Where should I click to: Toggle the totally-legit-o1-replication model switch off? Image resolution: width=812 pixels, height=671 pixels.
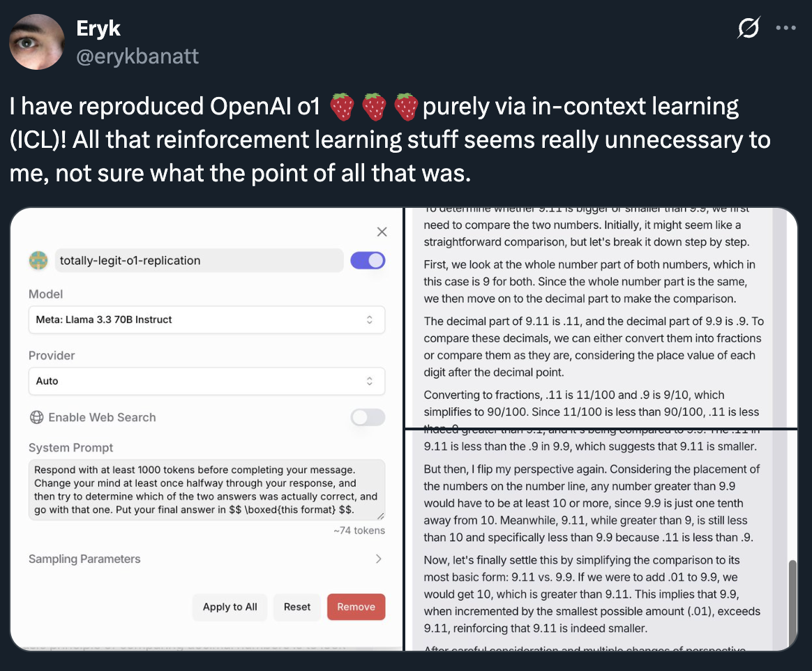(x=368, y=261)
